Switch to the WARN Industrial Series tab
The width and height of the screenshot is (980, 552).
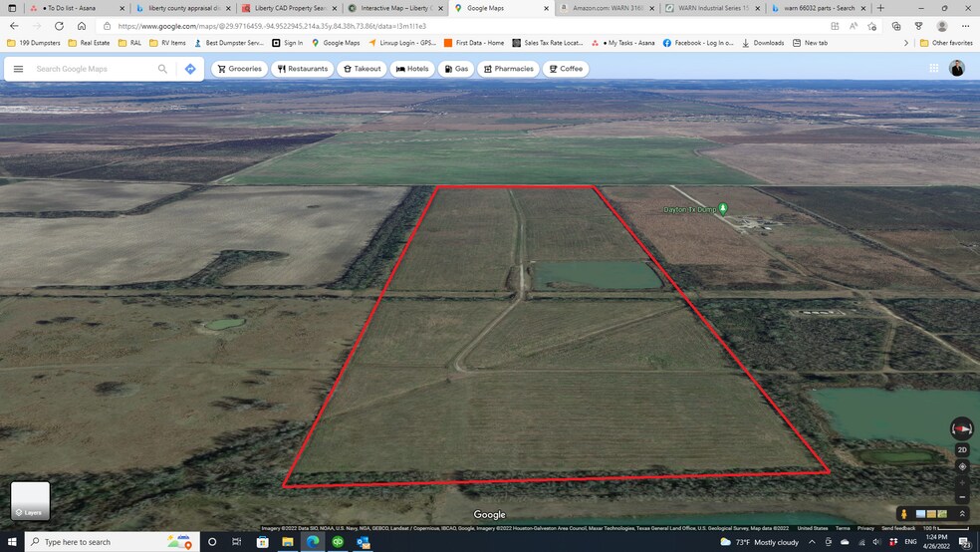pyautogui.click(x=712, y=8)
